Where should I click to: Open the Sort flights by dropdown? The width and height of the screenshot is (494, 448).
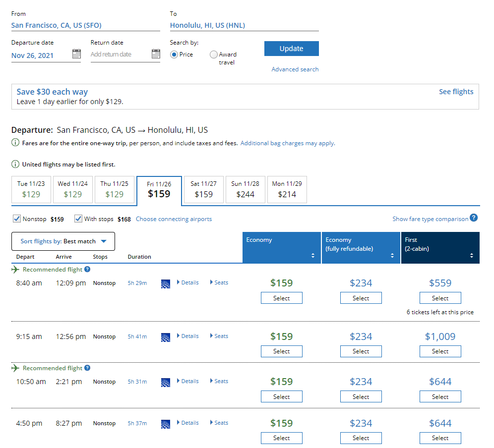click(x=63, y=241)
